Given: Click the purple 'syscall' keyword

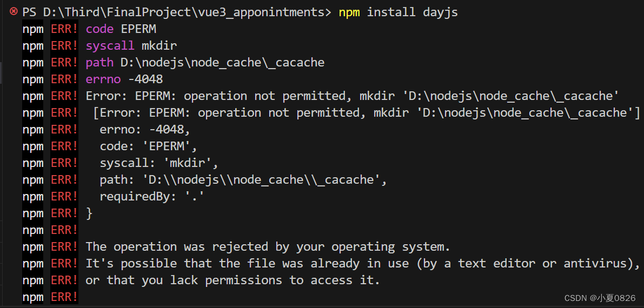Looking at the screenshot, I should point(110,46).
